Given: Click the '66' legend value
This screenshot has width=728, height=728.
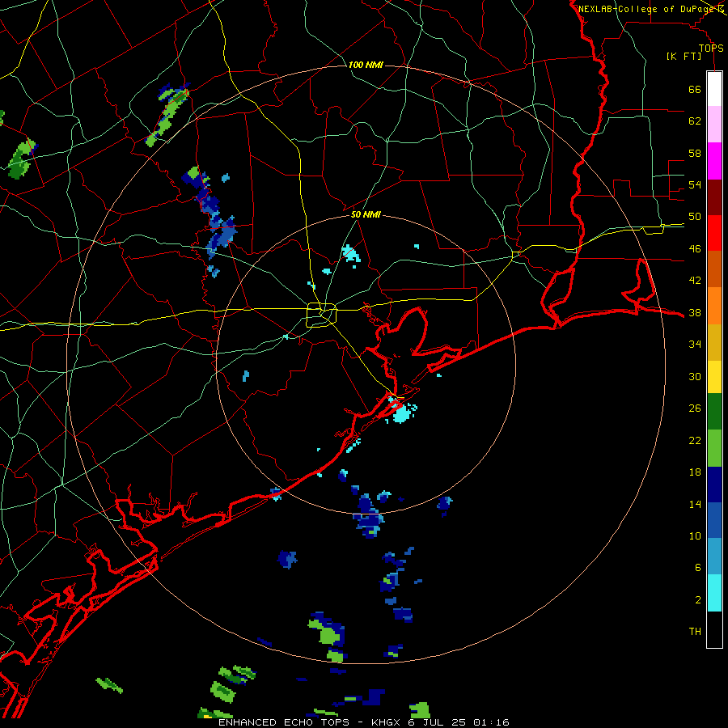Looking at the screenshot, I should [x=695, y=90].
